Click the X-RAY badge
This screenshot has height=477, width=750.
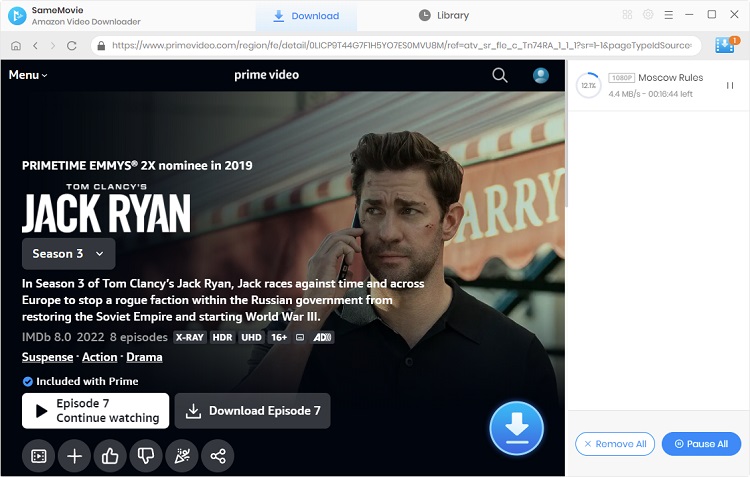pos(189,337)
